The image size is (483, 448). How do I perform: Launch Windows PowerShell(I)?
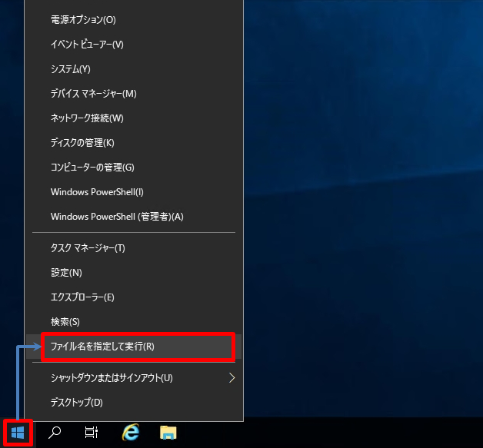coord(134,192)
